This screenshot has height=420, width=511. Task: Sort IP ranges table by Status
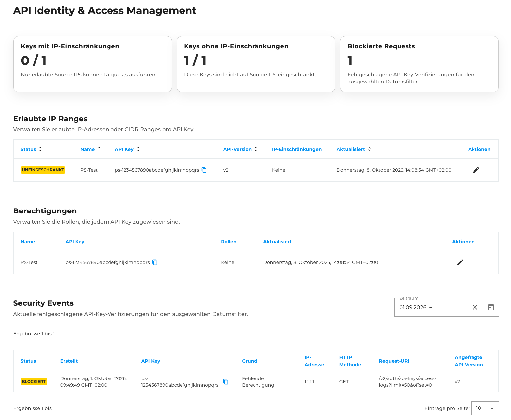point(31,149)
